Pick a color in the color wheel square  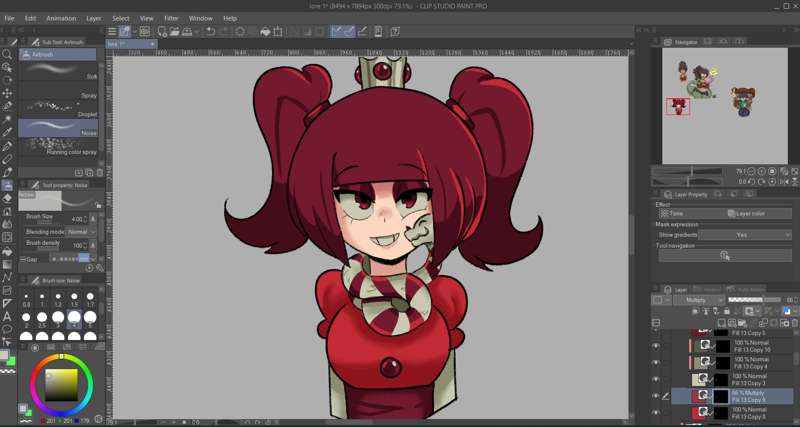click(x=62, y=385)
